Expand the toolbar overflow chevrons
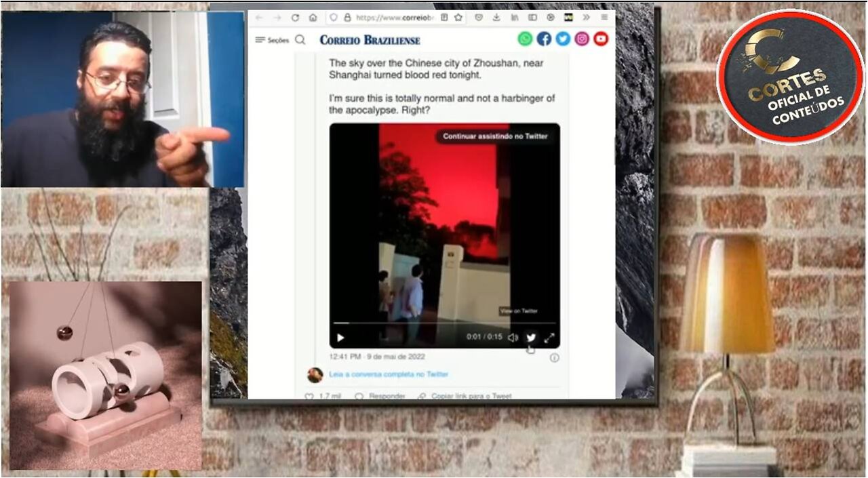The width and height of the screenshot is (868, 478). (586, 18)
